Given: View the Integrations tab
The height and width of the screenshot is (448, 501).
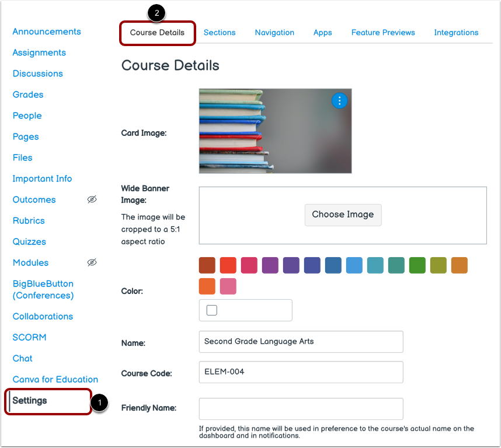Looking at the screenshot, I should pos(456,33).
